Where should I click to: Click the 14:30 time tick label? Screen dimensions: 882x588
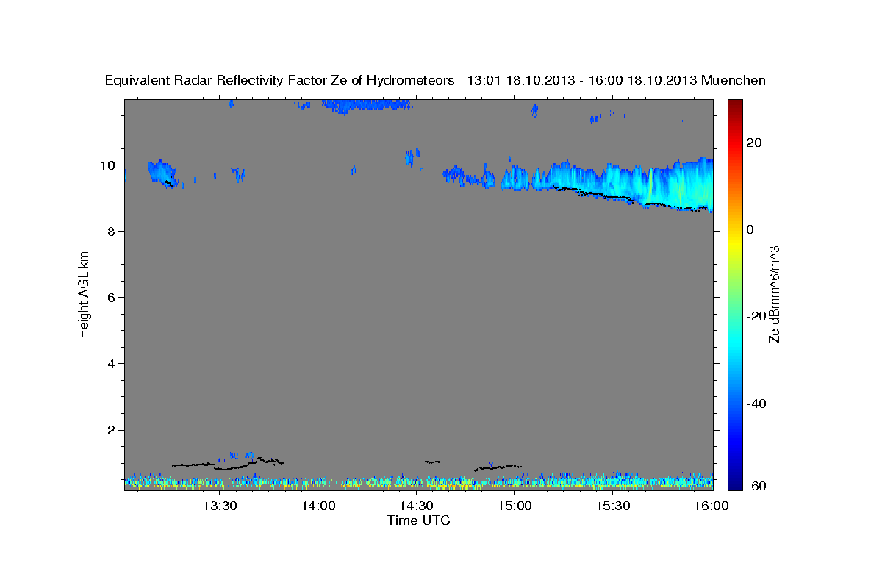click(416, 506)
